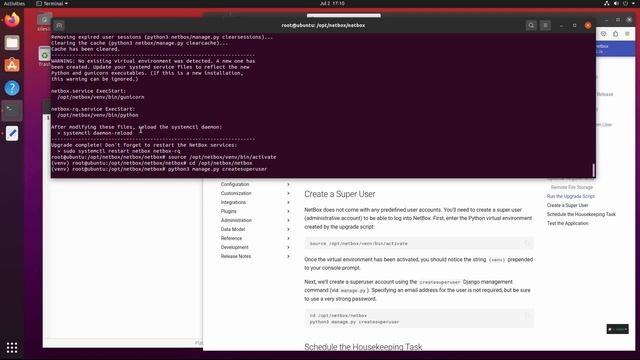Open the terminal hamburger menu
Screen dimensions: 640x360
tap(545, 25)
